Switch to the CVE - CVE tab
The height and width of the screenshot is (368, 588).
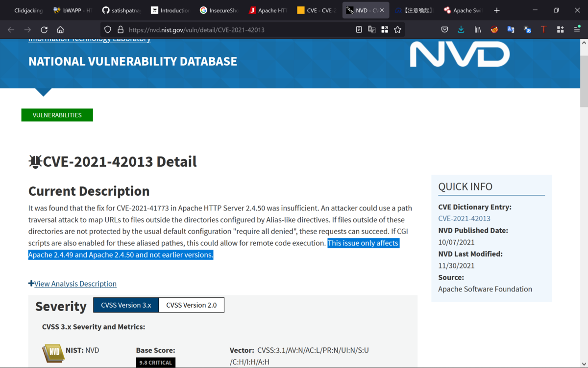point(317,10)
